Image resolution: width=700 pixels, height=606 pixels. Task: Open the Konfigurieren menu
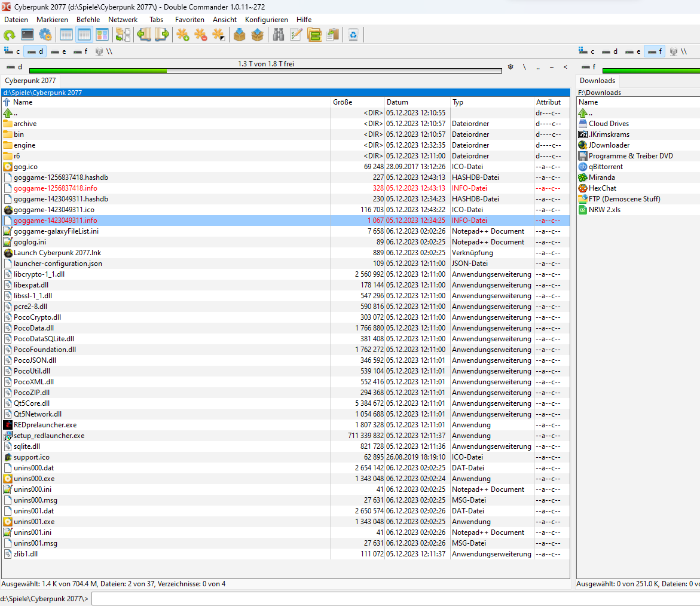coord(267,20)
